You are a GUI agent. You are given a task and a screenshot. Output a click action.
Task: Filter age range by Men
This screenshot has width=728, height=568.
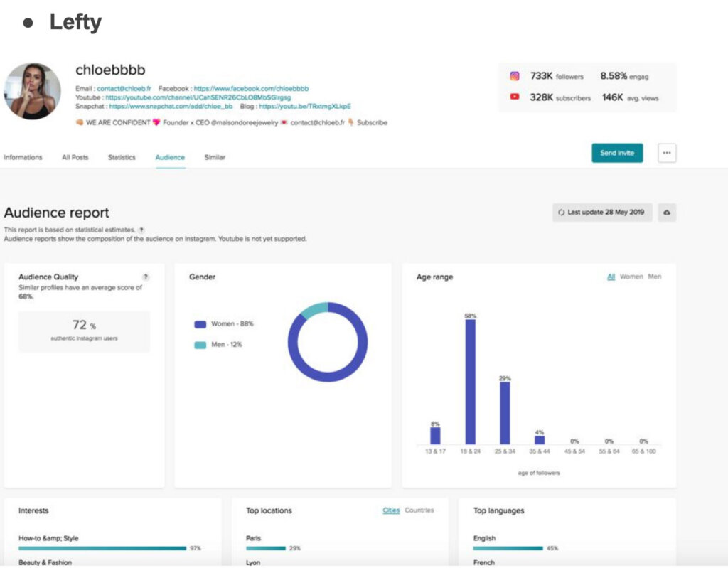coord(654,277)
